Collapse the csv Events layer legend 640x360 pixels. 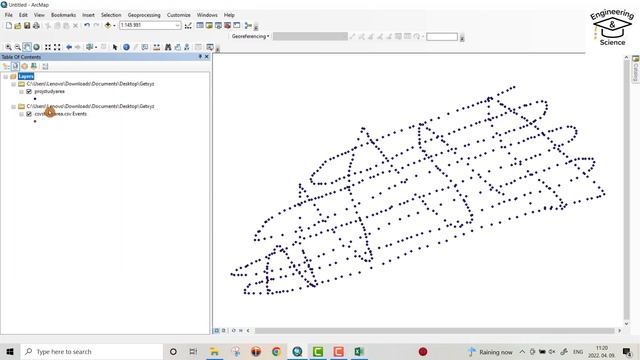coord(21,114)
